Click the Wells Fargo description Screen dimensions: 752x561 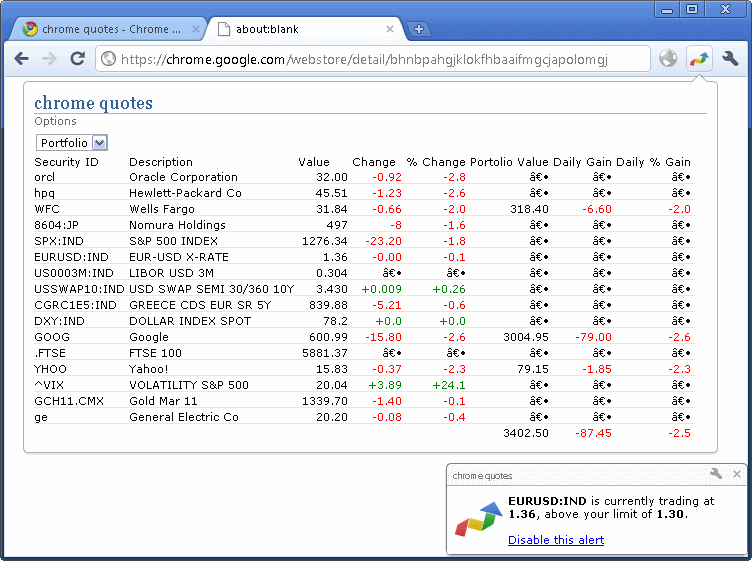pos(162,209)
